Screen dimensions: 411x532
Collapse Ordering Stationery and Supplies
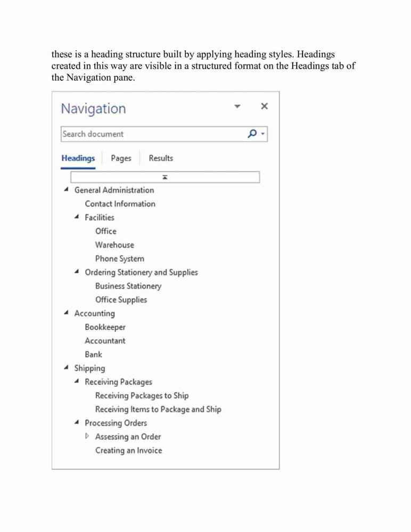(77, 271)
